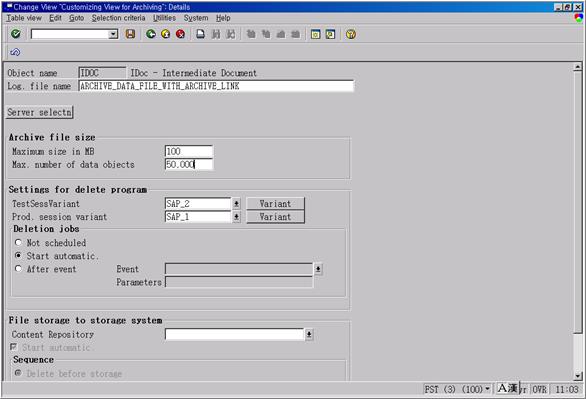Open Help with yellow question mark icon
The image size is (586, 399).
(351, 34)
